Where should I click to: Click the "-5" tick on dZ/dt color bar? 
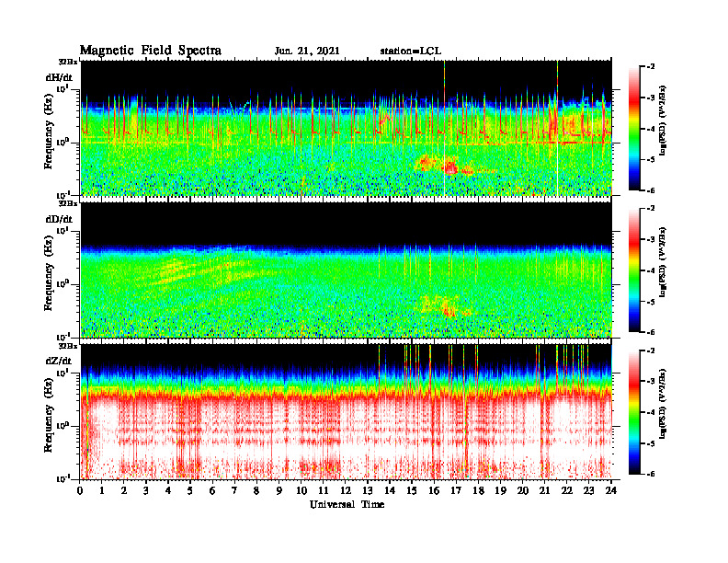(x=650, y=443)
